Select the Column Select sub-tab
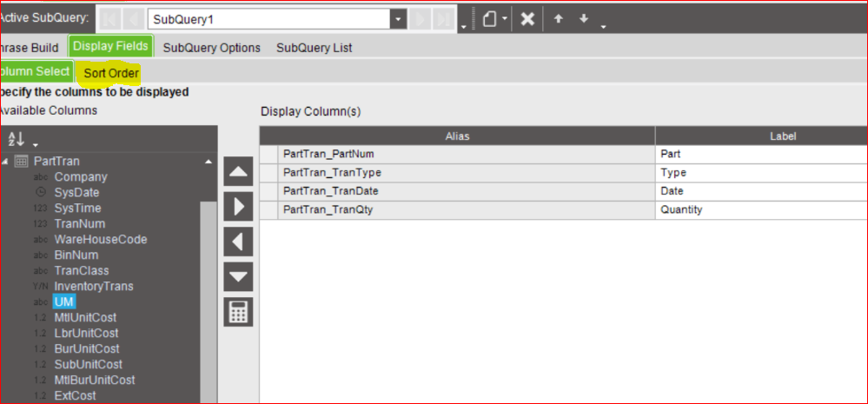 pyautogui.click(x=36, y=71)
